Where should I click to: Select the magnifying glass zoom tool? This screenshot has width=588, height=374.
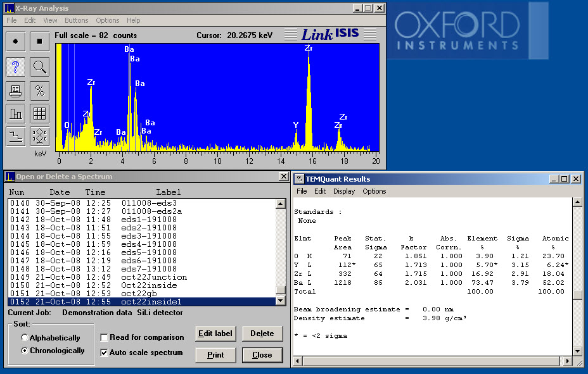[39, 67]
